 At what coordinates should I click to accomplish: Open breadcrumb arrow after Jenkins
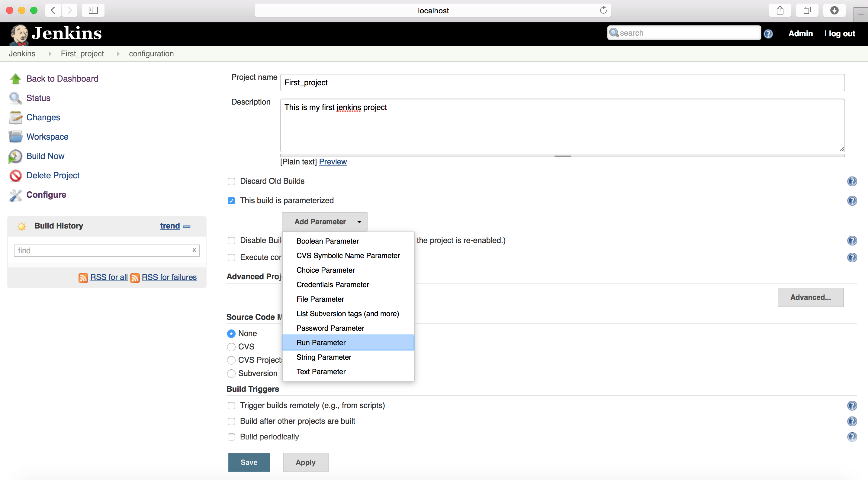(50, 54)
